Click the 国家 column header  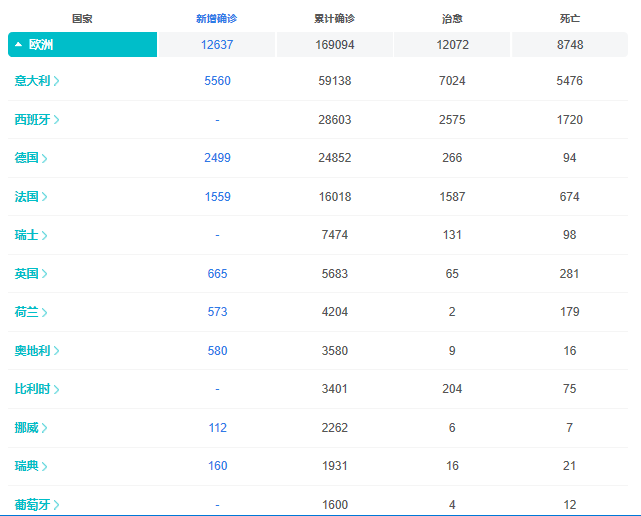click(x=82, y=18)
